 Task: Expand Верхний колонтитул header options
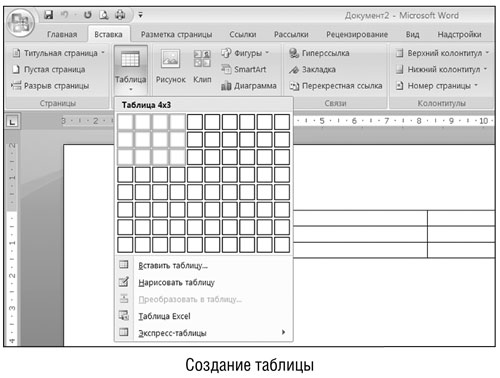click(487, 53)
